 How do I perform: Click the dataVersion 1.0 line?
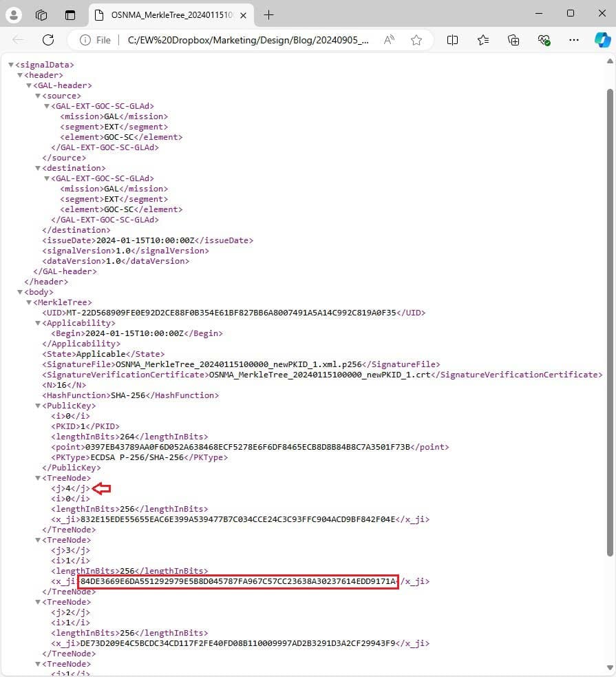tap(115, 261)
